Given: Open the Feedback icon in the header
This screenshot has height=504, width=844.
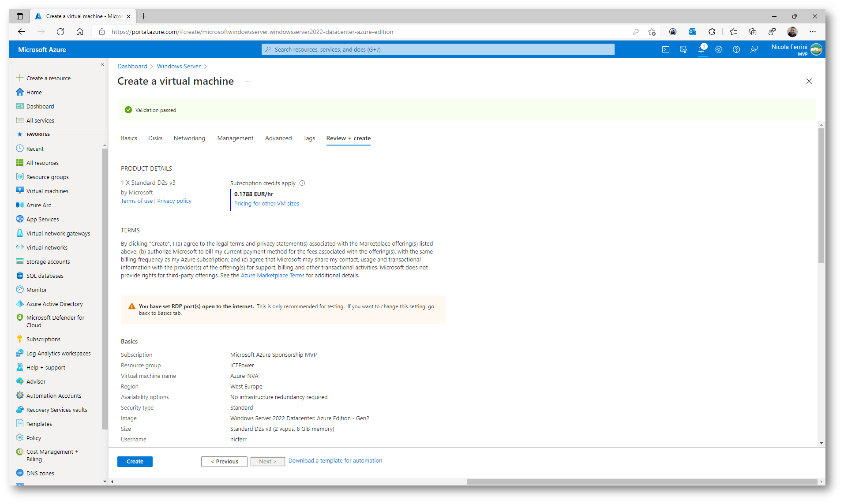Looking at the screenshot, I should (754, 49).
